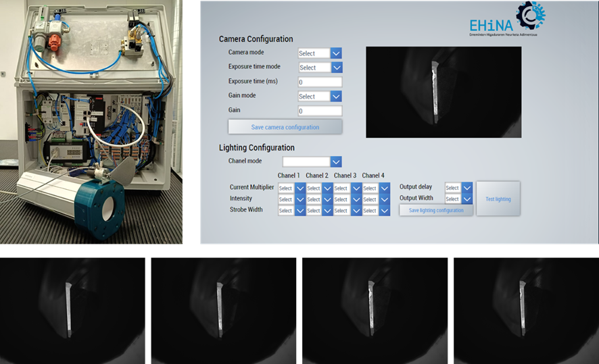
Task: Click the 'Current Multiplier' row label
Action: tap(251, 187)
